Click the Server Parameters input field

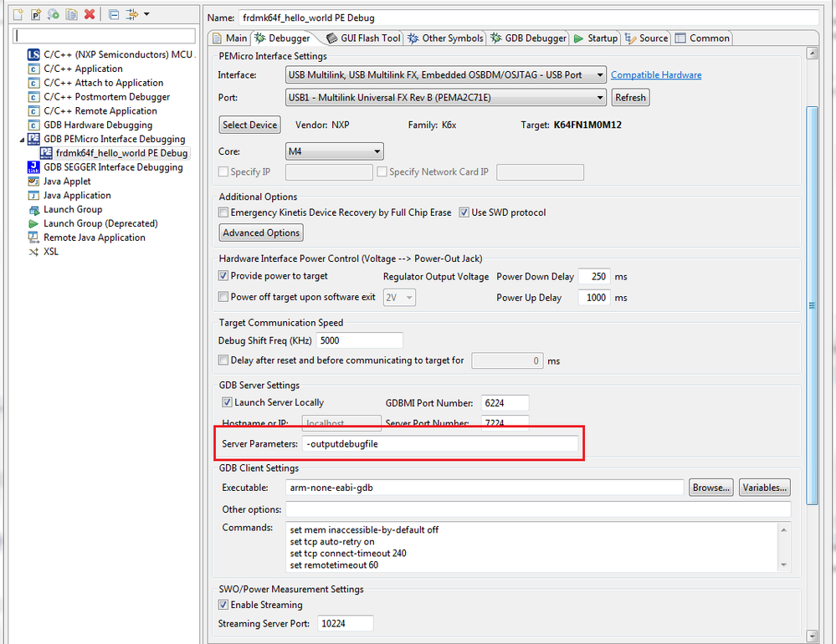pyautogui.click(x=442, y=444)
